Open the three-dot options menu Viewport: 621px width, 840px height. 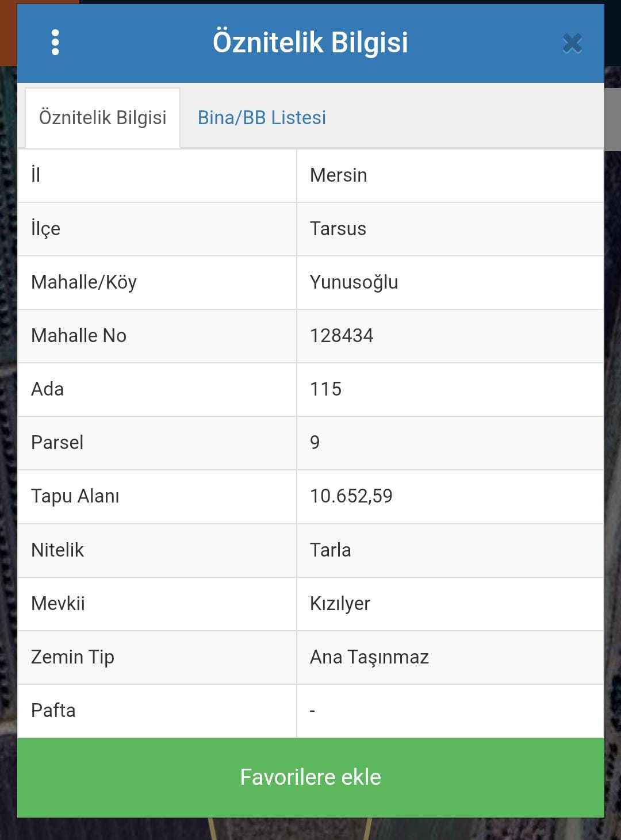pos(55,43)
